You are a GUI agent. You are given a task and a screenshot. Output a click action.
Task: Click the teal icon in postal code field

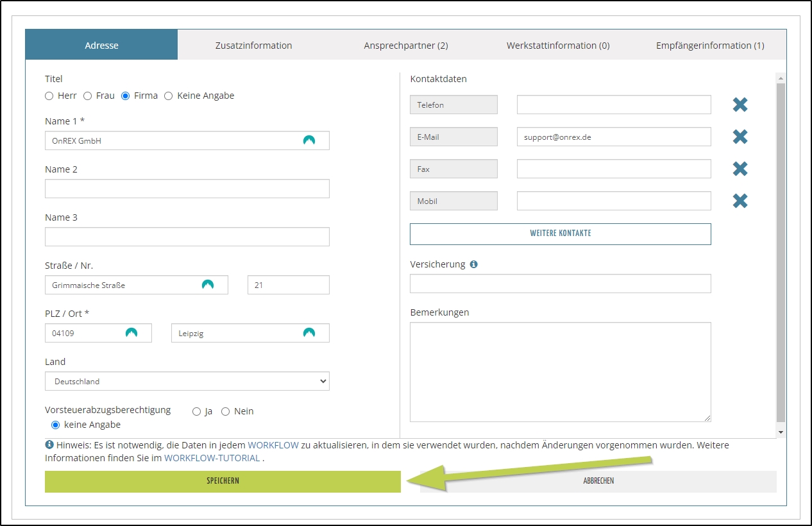pos(131,333)
